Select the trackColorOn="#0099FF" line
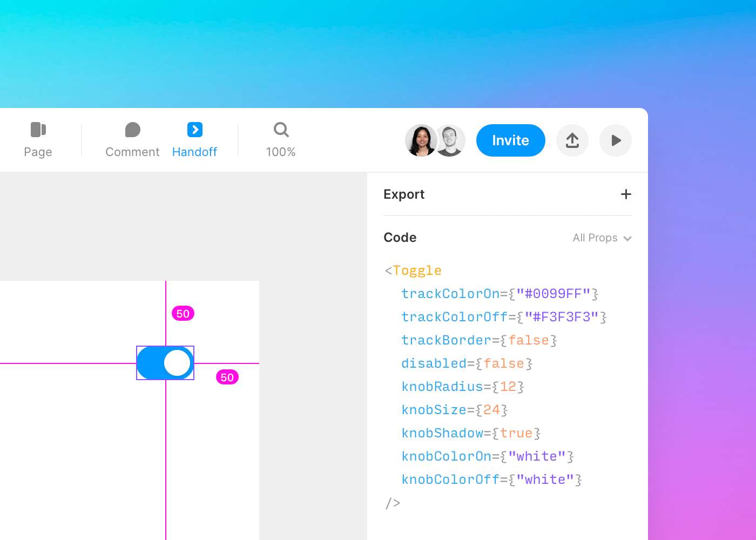Viewport: 756px width, 540px height. 500,294
